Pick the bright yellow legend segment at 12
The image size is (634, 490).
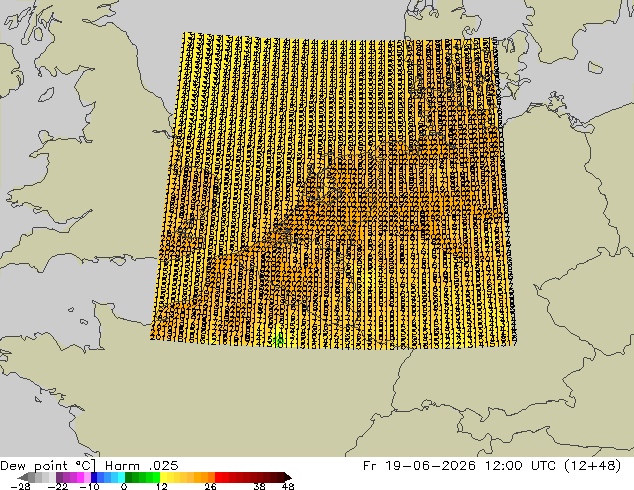point(163,477)
